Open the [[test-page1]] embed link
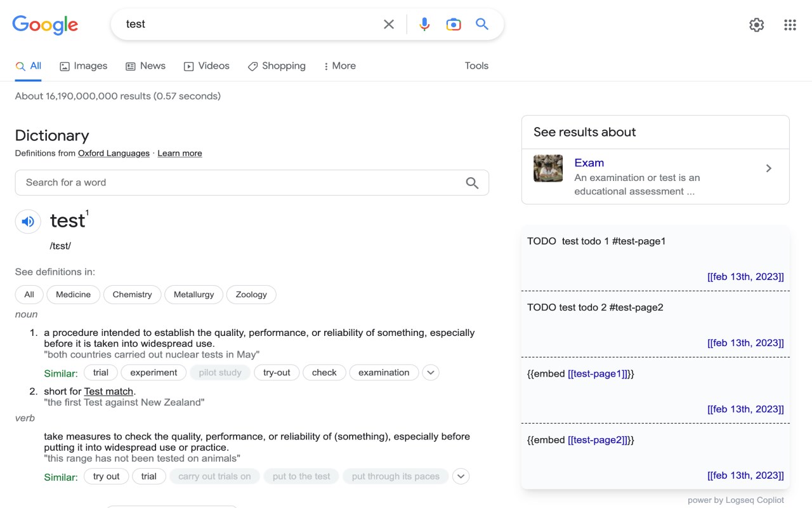Image resolution: width=812 pixels, height=508 pixels. 598,374
